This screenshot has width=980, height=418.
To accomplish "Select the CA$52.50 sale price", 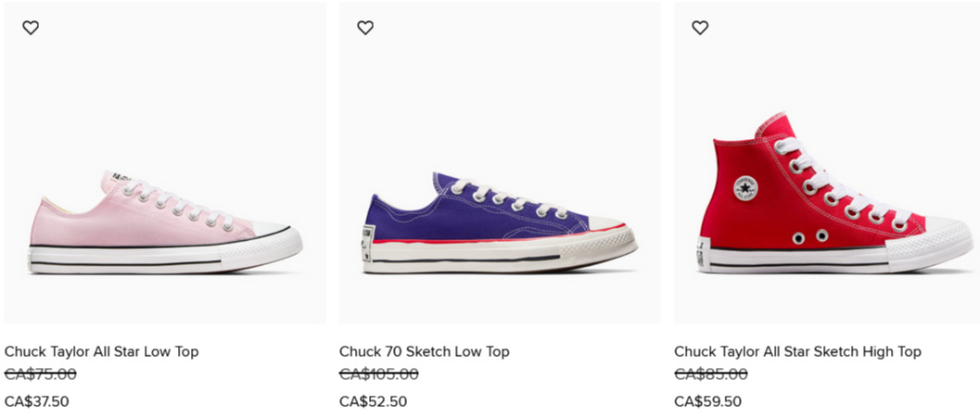I will (373, 401).
